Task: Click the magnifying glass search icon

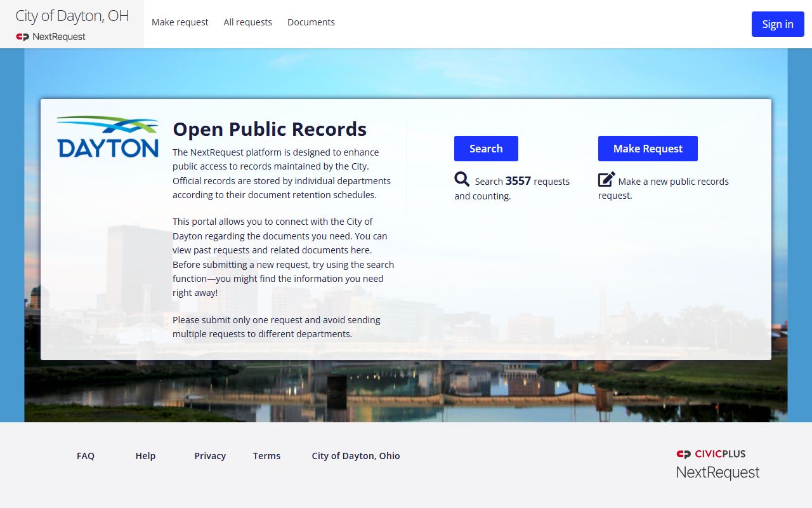Action: coord(462,179)
